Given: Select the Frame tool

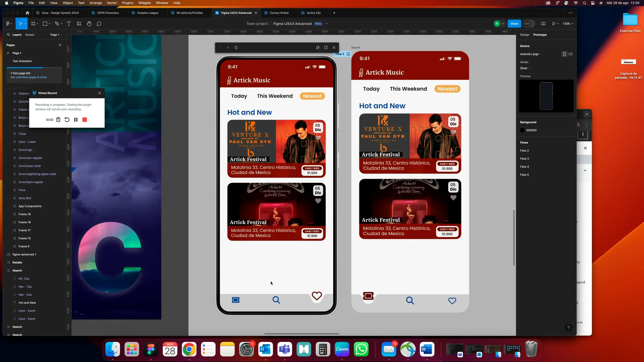Looking at the screenshot, I should tap(33, 23).
